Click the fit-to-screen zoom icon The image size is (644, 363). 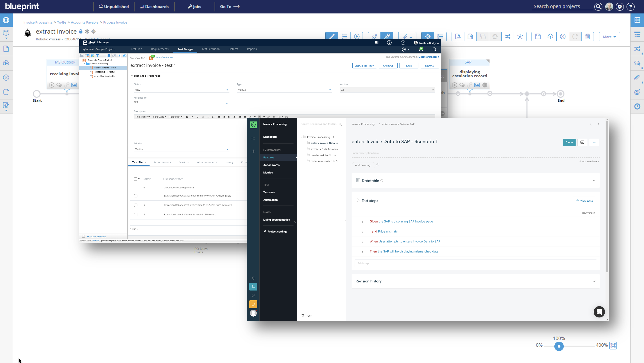coord(613,345)
